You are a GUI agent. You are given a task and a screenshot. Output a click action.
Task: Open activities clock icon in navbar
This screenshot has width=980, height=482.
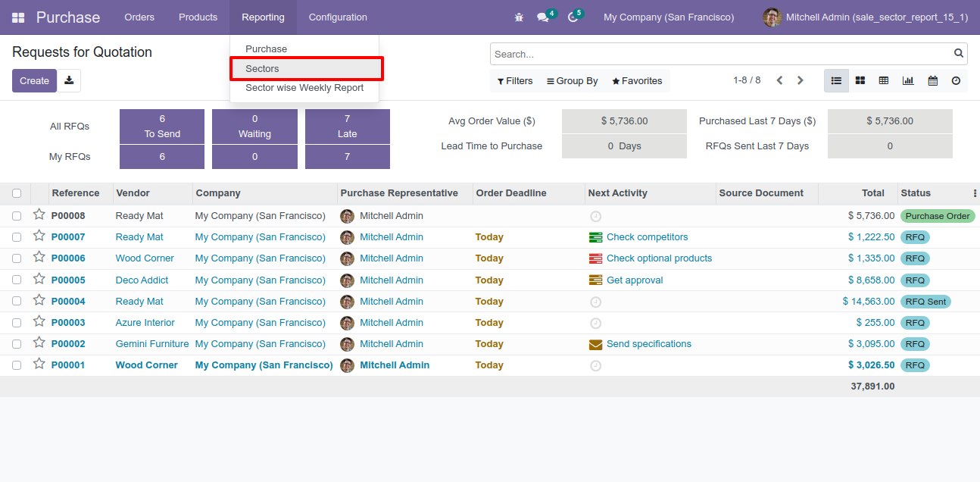tap(573, 17)
